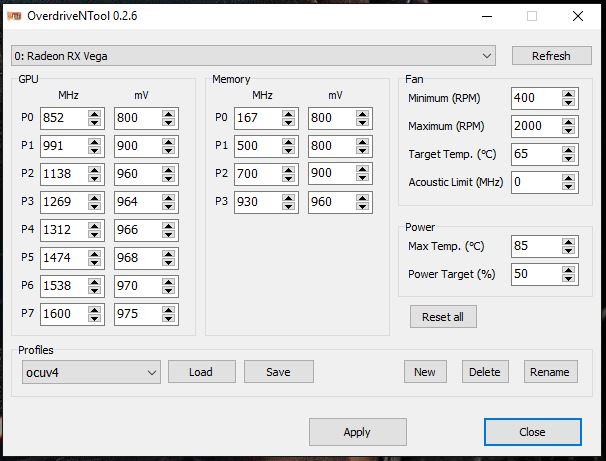Decrease GPU P4 mV with down arrow
606x461 pixels.
click(169, 234)
